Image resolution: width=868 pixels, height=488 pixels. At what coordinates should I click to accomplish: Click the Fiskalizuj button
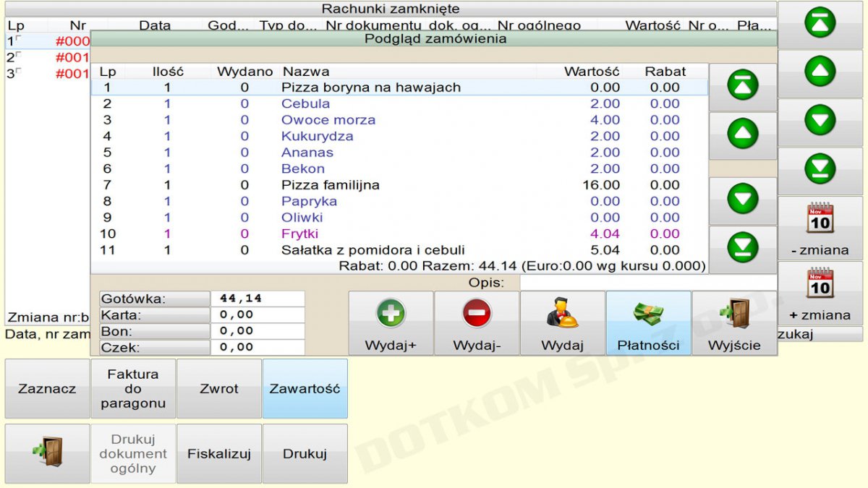click(x=219, y=454)
